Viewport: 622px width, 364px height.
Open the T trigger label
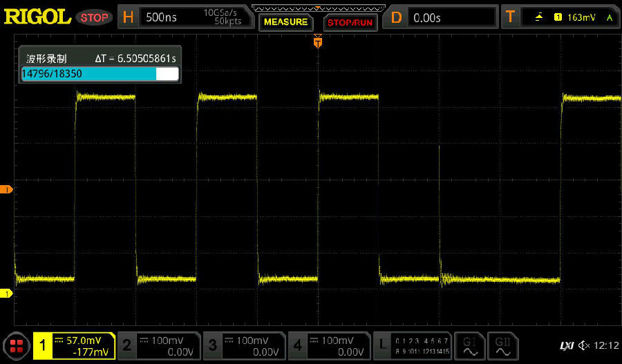(510, 17)
